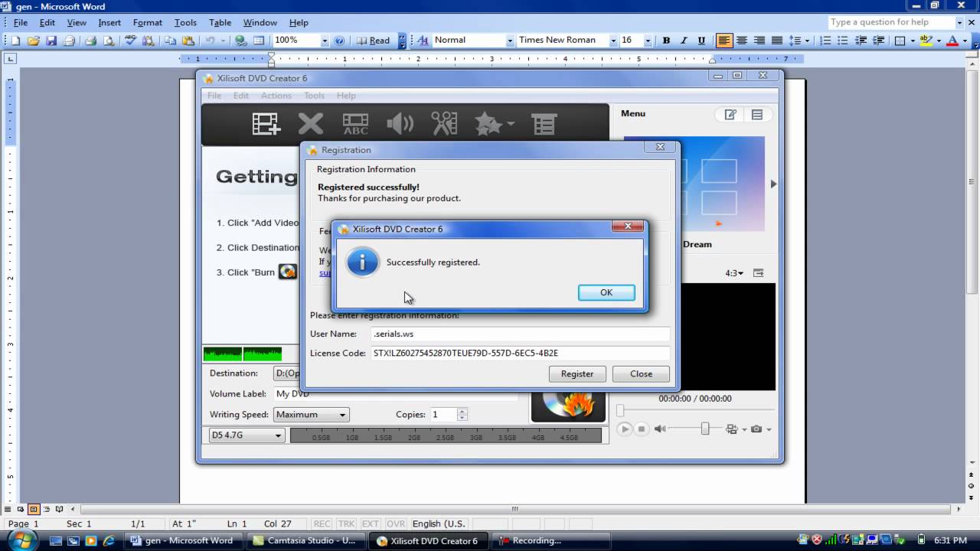Screen dimensions: 980x551
Task: Click OK in the Successfully registered dialog
Action: pos(606,292)
